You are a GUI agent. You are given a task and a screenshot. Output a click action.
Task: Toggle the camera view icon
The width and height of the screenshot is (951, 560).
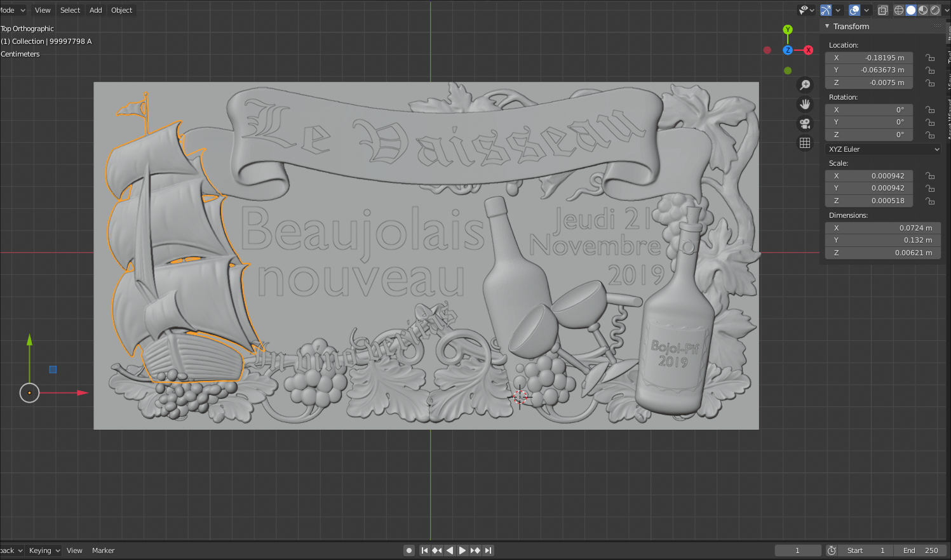coord(805,124)
